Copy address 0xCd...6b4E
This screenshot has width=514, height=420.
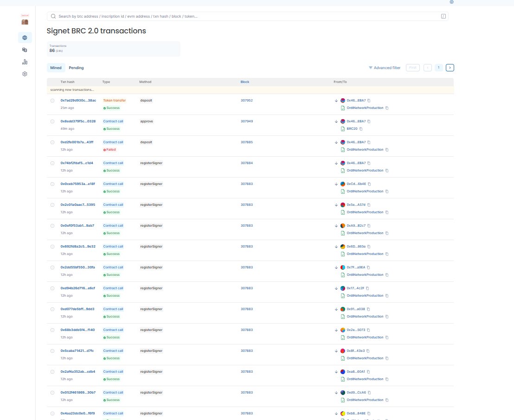(x=369, y=184)
